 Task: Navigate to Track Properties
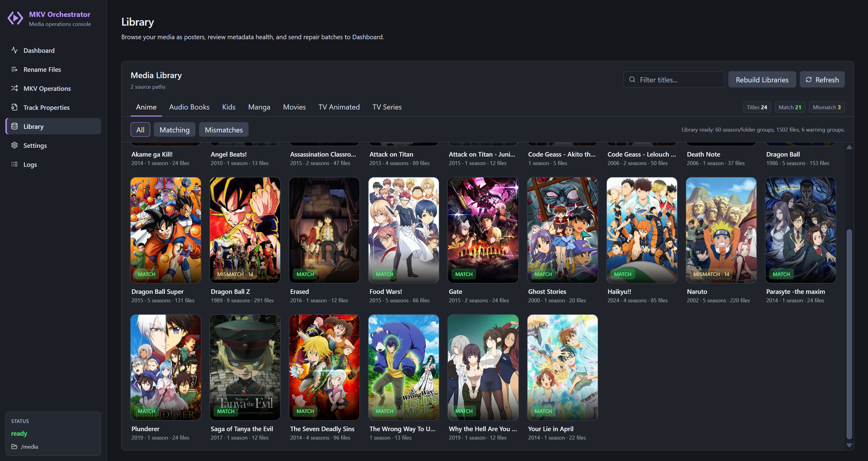[53, 107]
